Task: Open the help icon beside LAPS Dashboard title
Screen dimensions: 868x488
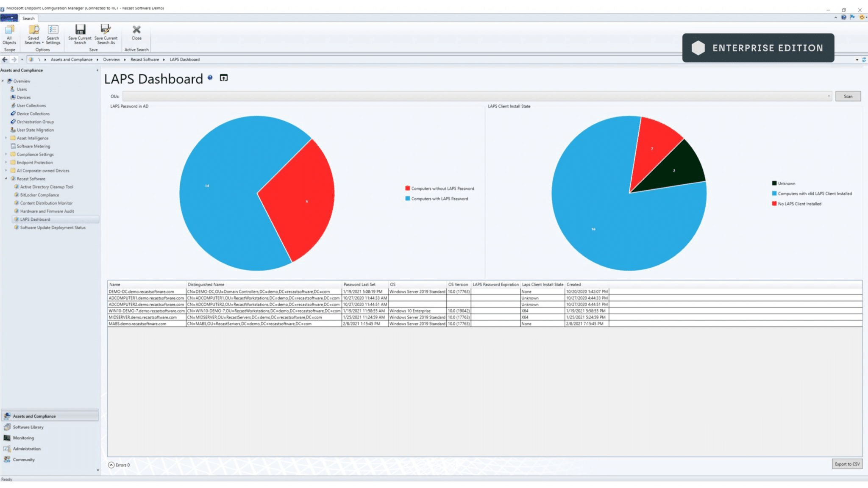Action: (x=210, y=78)
